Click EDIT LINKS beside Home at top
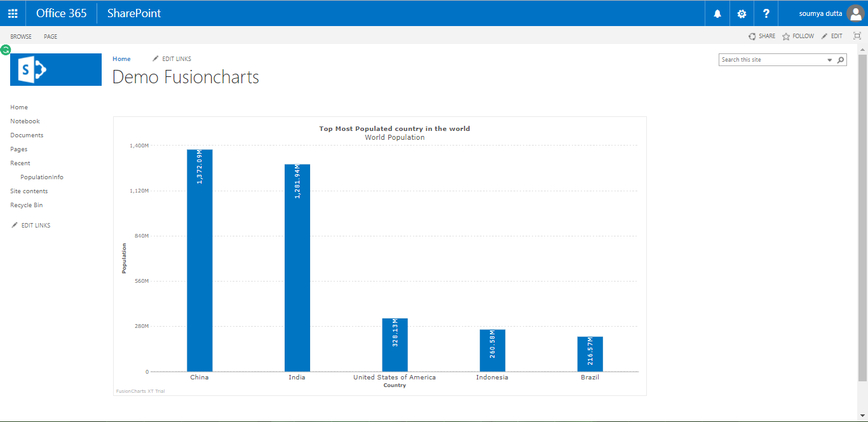This screenshot has width=868, height=422. point(172,59)
